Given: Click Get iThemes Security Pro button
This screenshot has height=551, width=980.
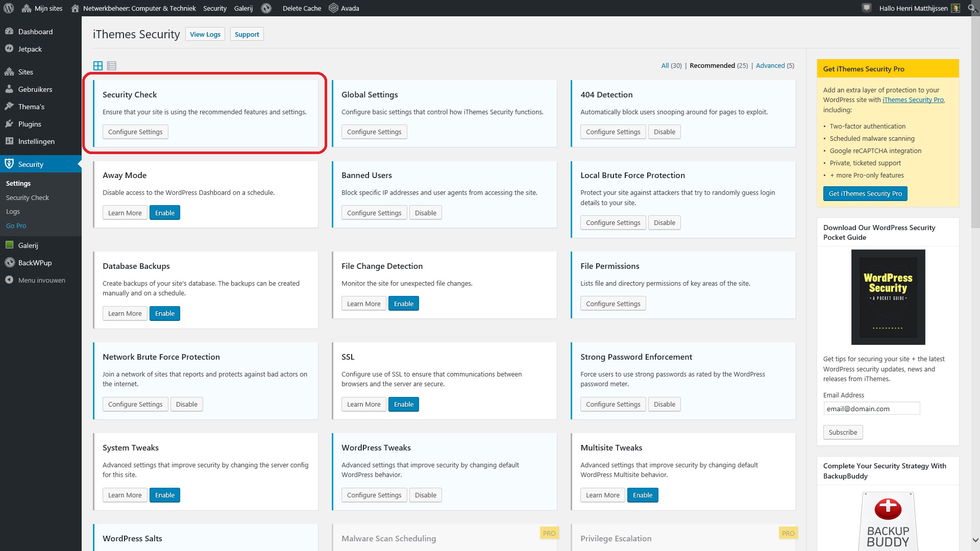Looking at the screenshot, I should coord(865,193).
